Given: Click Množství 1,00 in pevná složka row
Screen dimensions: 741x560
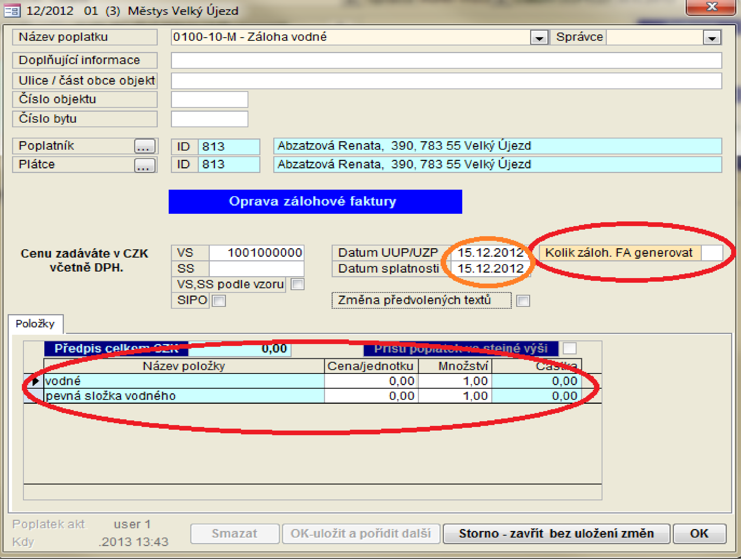Looking at the screenshot, I should click(455, 396).
